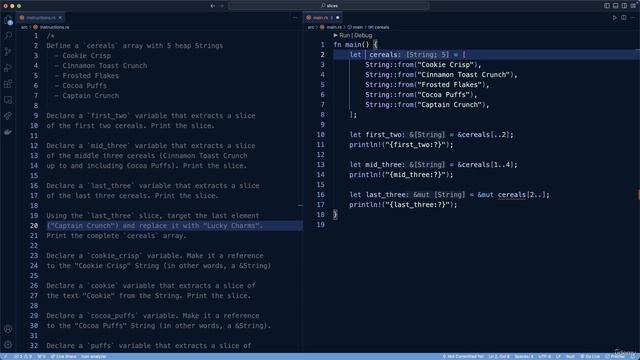Image resolution: width=640 pixels, height=360 pixels.
Task: Click line number 10 in main.rs gutter
Action: [321, 135]
